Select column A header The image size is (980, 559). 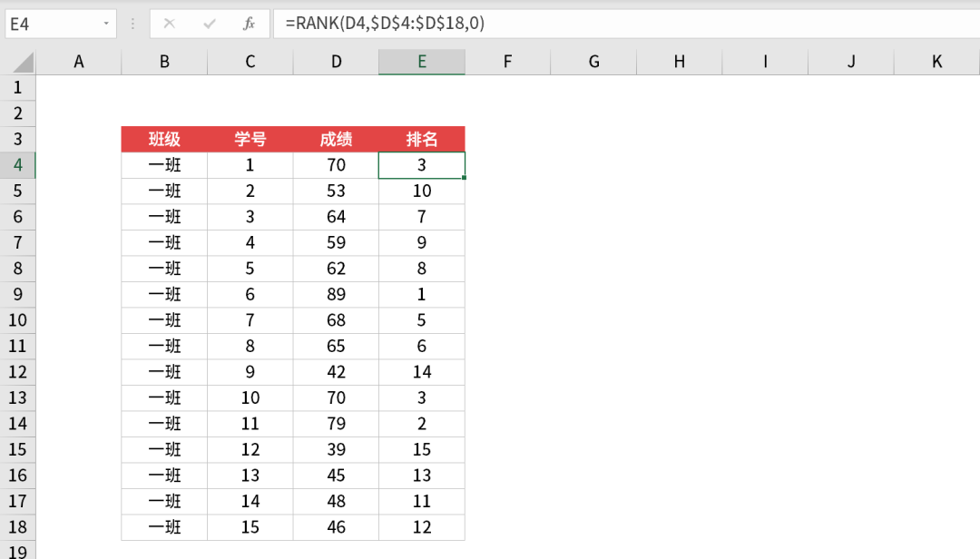[79, 62]
